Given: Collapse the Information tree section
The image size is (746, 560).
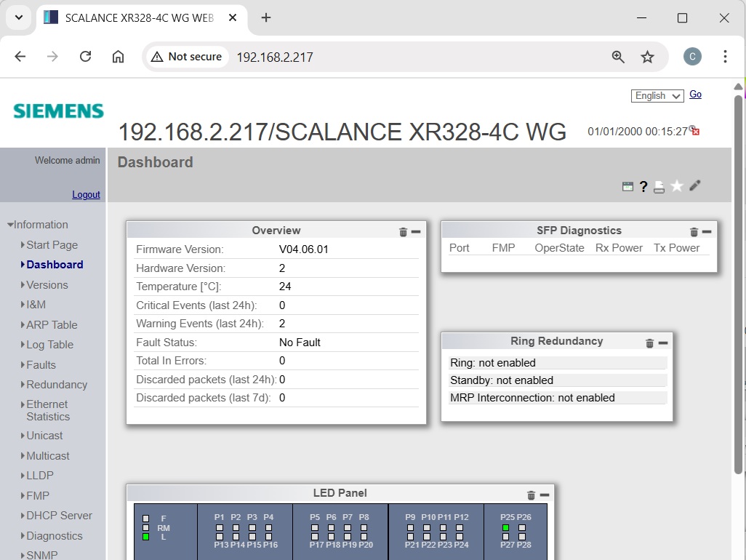Looking at the screenshot, I should (x=10, y=225).
